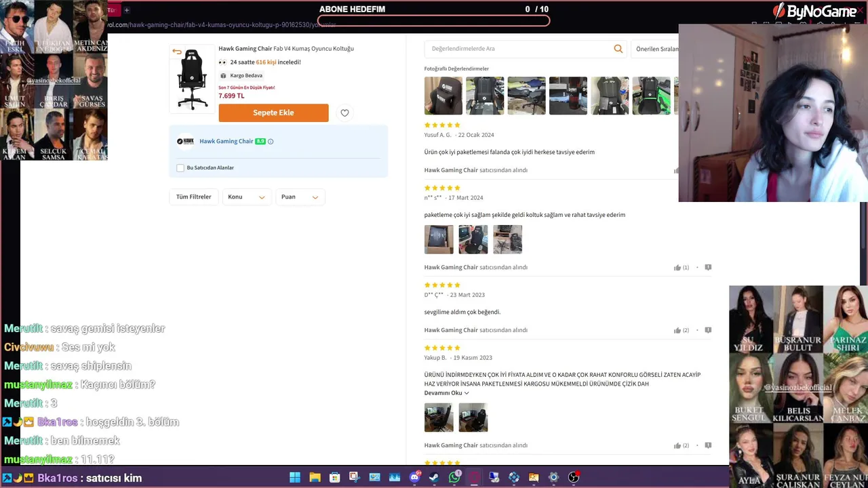
Task: Open the product chair thumbnail image
Action: [x=192, y=79]
